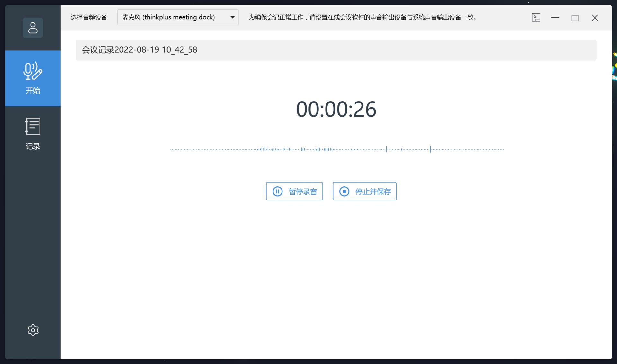
Task: Click the 00:00:26 timer display
Action: (x=336, y=109)
